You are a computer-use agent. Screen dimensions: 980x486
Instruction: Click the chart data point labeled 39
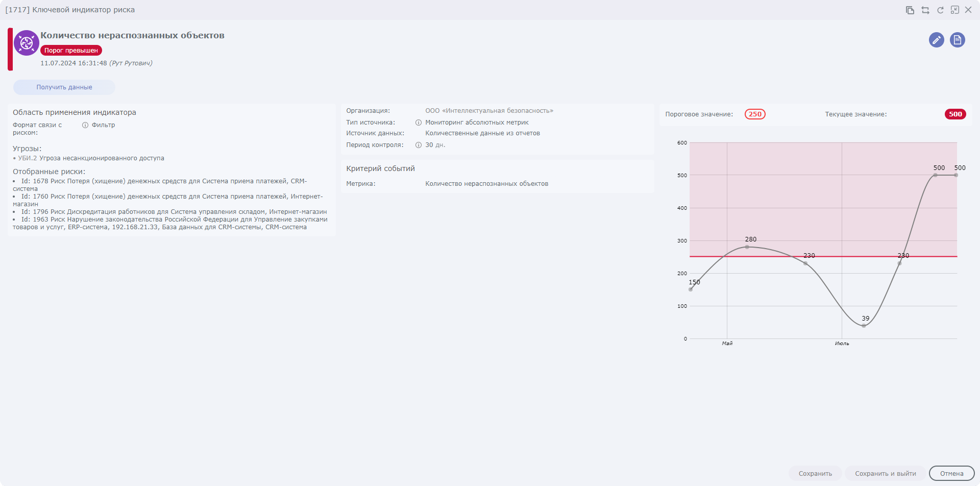coord(864,326)
